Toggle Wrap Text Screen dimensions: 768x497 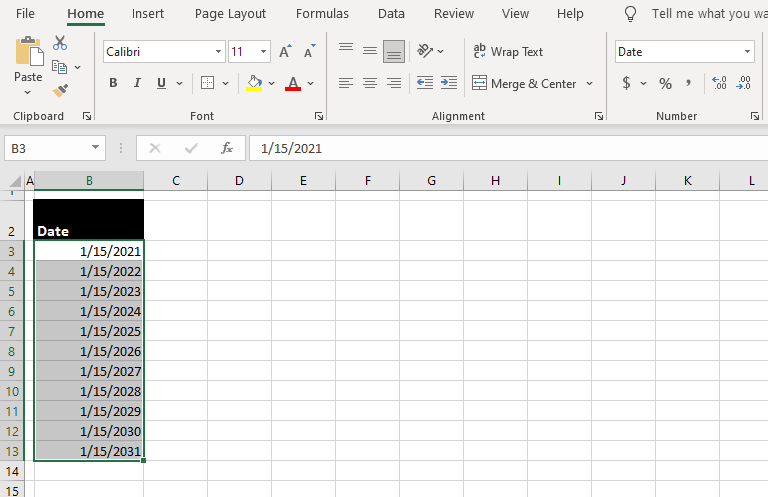tap(508, 51)
